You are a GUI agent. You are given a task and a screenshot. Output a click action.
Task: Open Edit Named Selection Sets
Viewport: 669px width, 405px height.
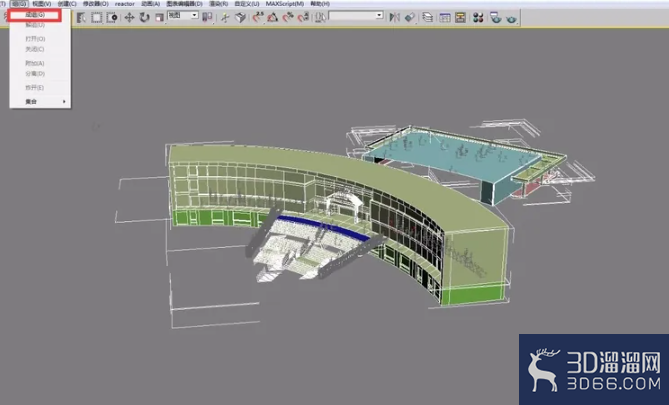tap(320, 17)
